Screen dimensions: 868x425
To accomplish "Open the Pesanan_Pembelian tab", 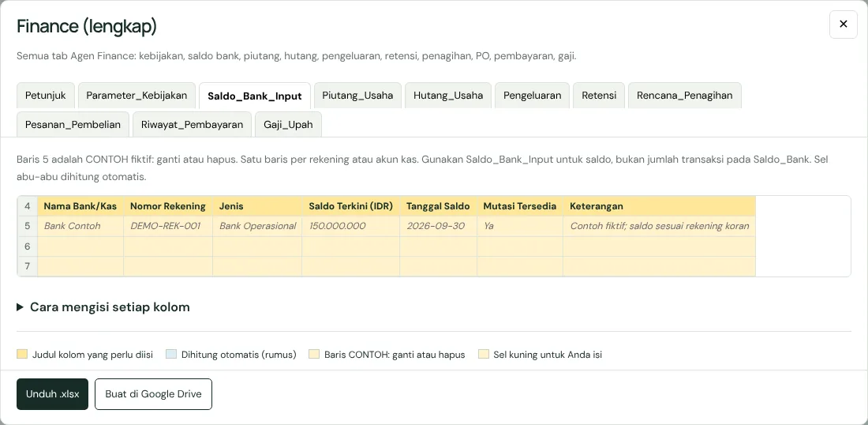I will coord(73,125).
